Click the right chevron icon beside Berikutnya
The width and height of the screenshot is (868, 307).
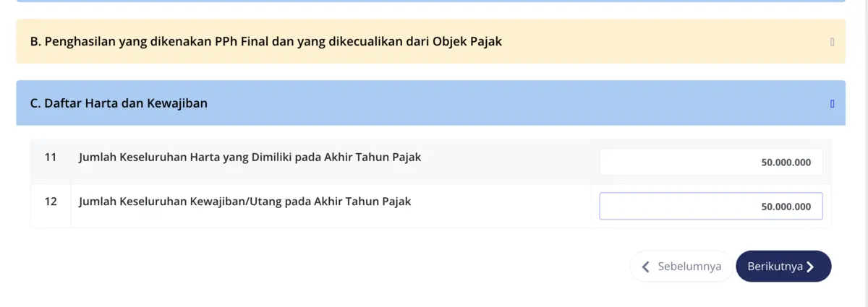[x=810, y=267]
